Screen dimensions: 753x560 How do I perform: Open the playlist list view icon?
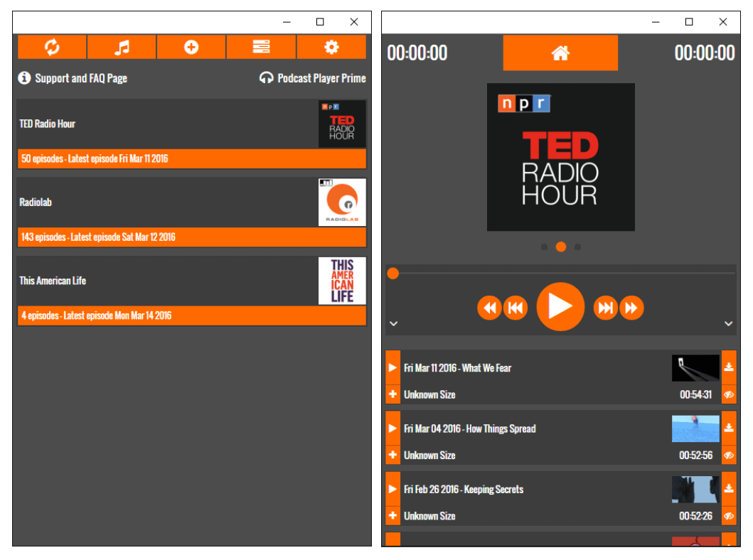[x=261, y=46]
